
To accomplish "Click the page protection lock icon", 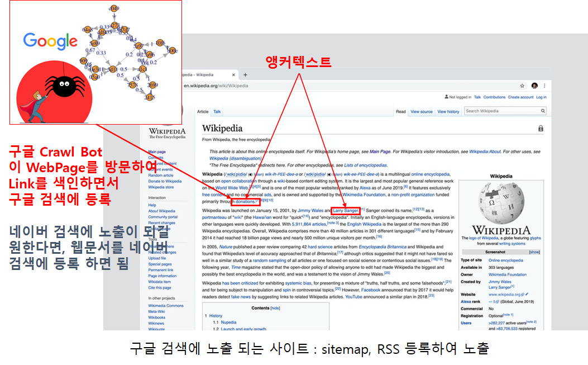I will (541, 129).
